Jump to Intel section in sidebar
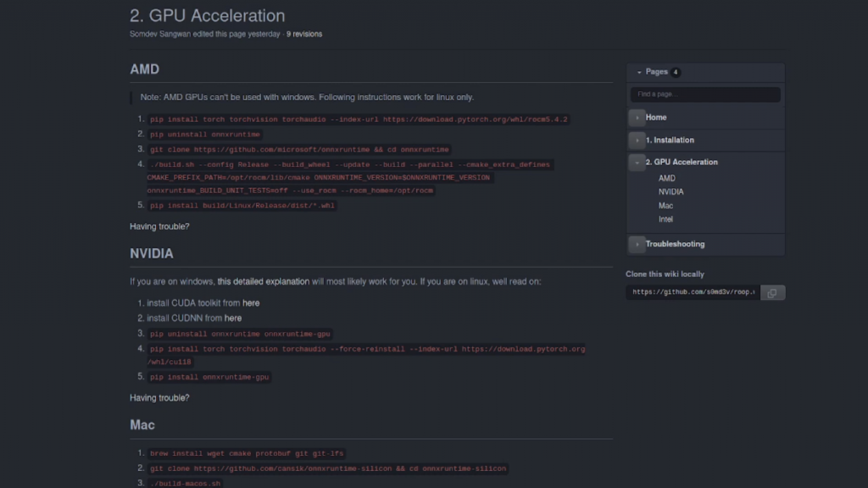Image resolution: width=868 pixels, height=488 pixels. click(665, 219)
